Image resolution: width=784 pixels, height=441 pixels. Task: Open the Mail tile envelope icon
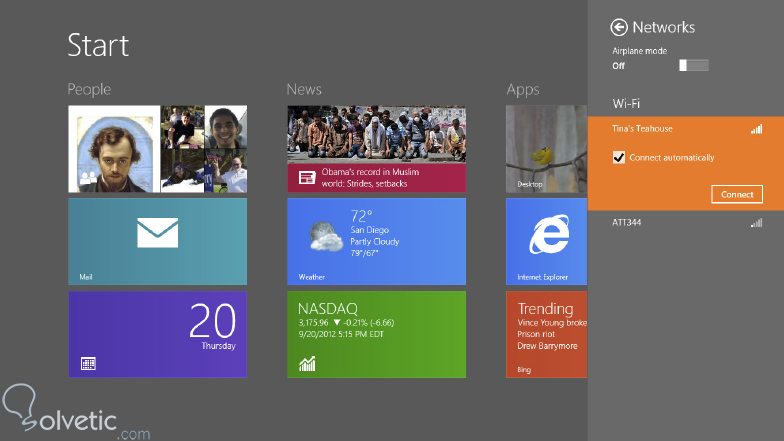tap(158, 233)
